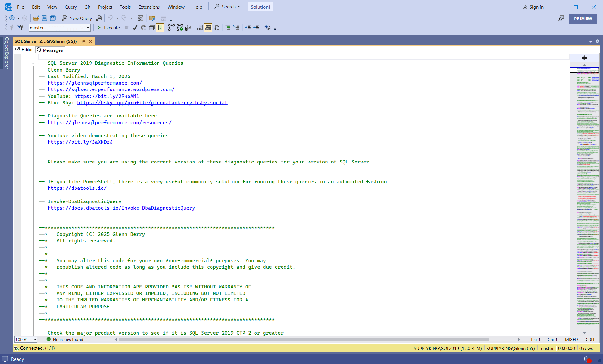Save file with the single-disk icon
The width and height of the screenshot is (603, 364).
[45, 18]
